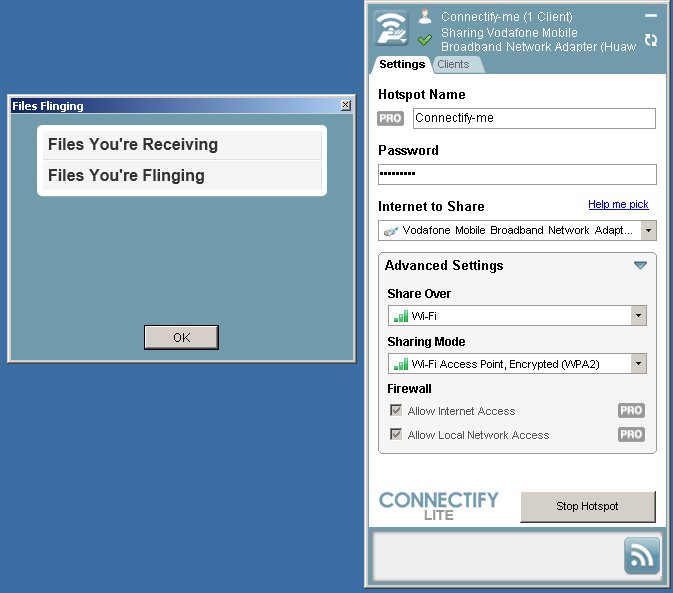Image resolution: width=673 pixels, height=593 pixels.
Task: Open the Share Over Wi-Fi dropdown
Action: (638, 316)
